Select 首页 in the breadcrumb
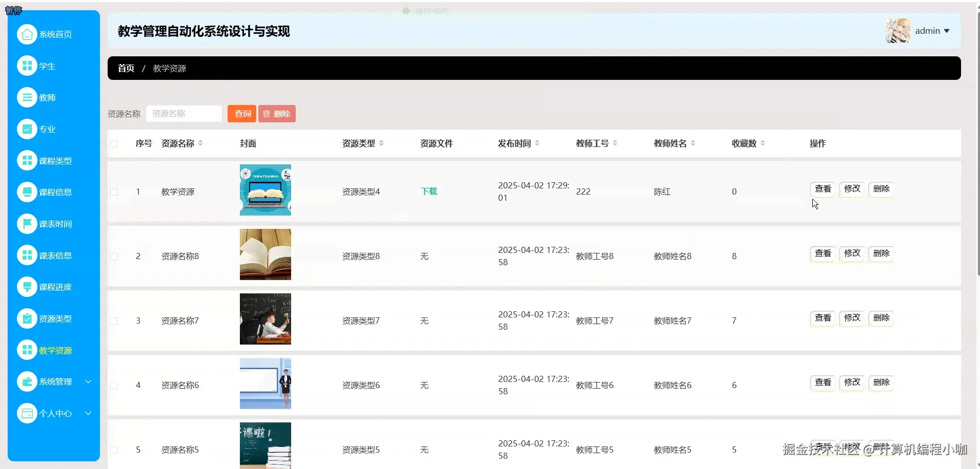The width and height of the screenshot is (980, 469). tap(126, 68)
